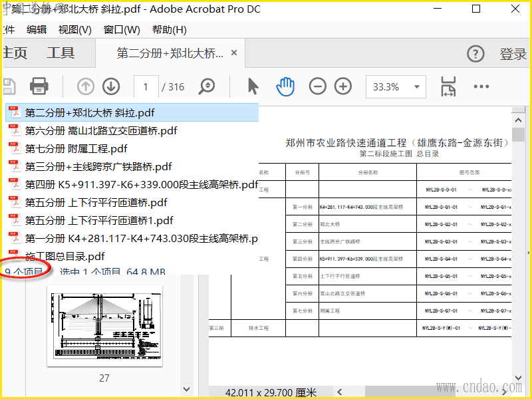The width and height of the screenshot is (532, 399).
Task: Click the fit page width icon
Action: pos(448,86)
